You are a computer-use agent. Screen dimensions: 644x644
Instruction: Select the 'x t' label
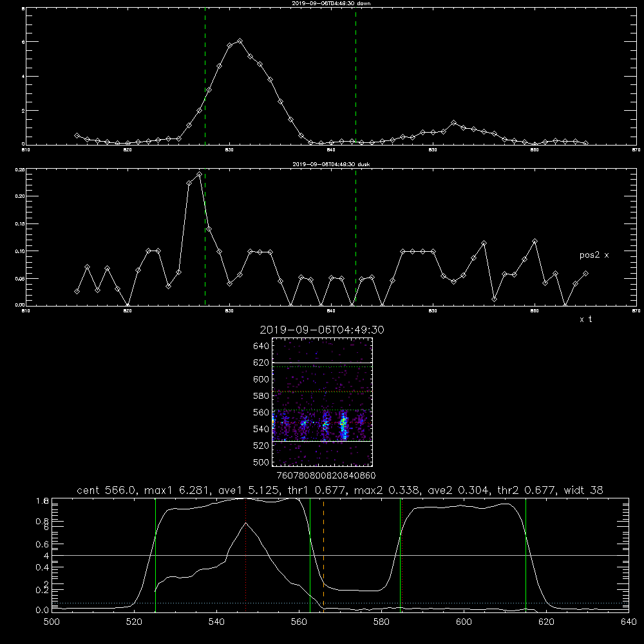click(586, 319)
